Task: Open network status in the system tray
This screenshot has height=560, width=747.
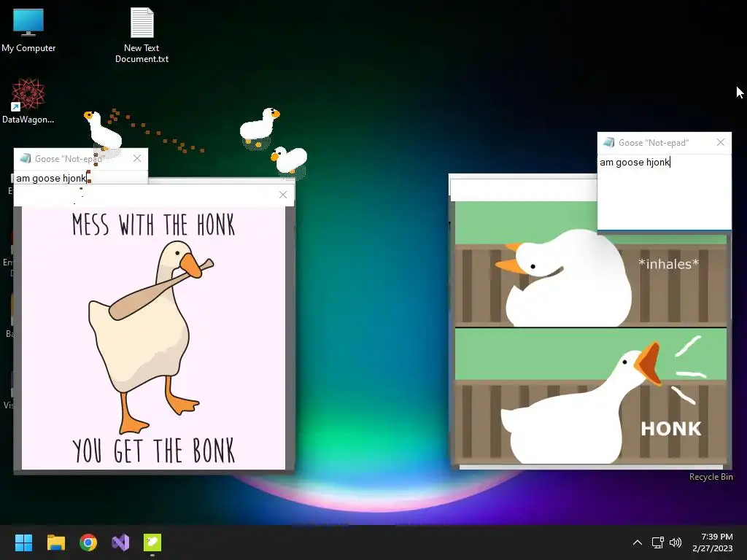Action: (658, 542)
